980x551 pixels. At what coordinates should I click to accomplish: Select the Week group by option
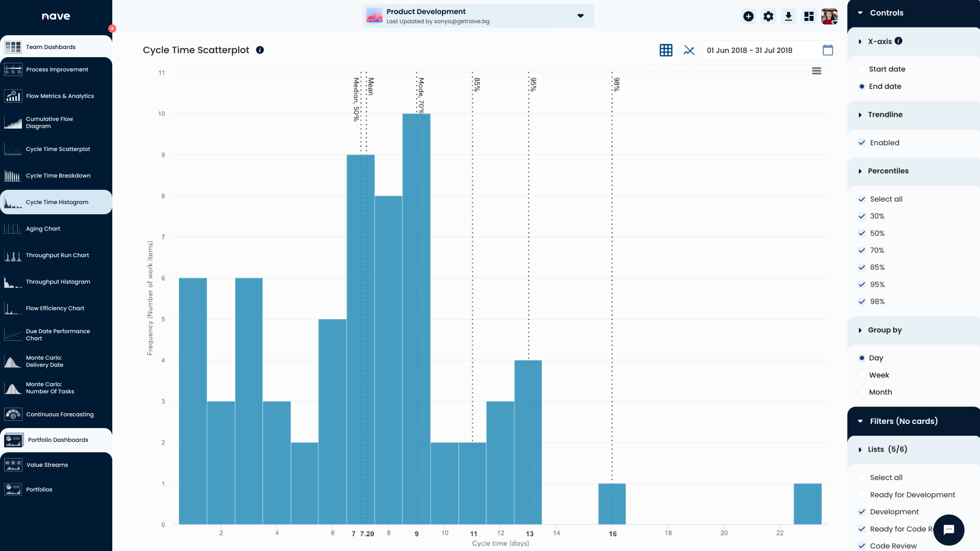click(862, 375)
